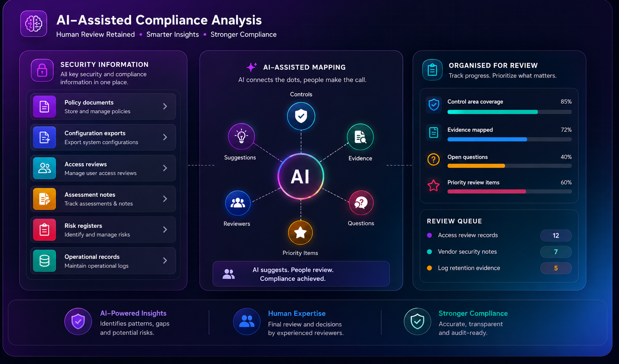Click the brain logo icon in header

[34, 24]
